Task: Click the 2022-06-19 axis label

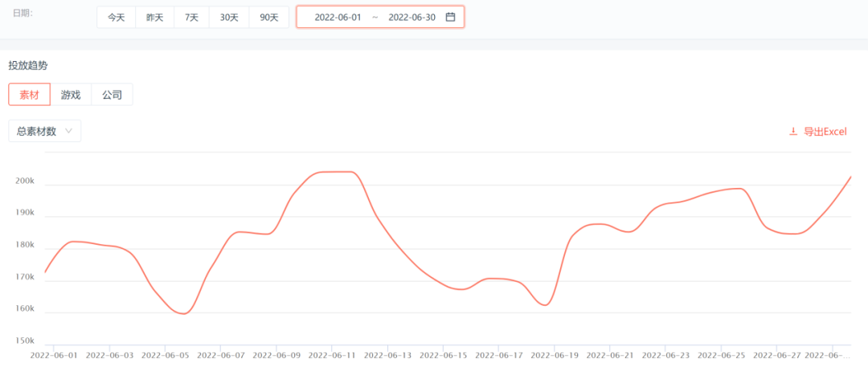Action: click(x=554, y=355)
